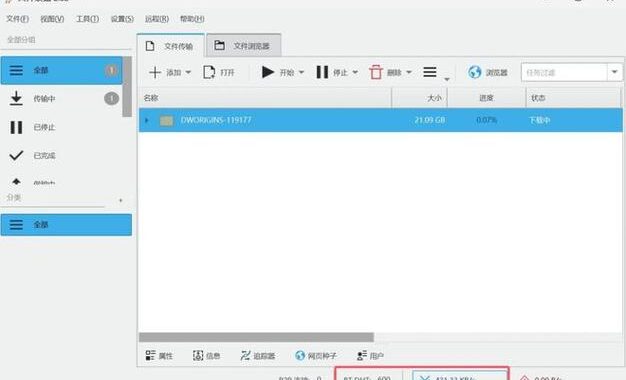Expand the 添加 dropdown arrow
The height and width of the screenshot is (380, 626).
[x=188, y=73]
